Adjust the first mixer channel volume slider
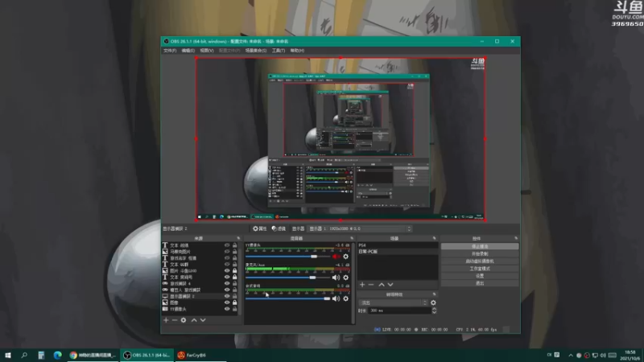The height and width of the screenshot is (362, 644). coord(288,257)
